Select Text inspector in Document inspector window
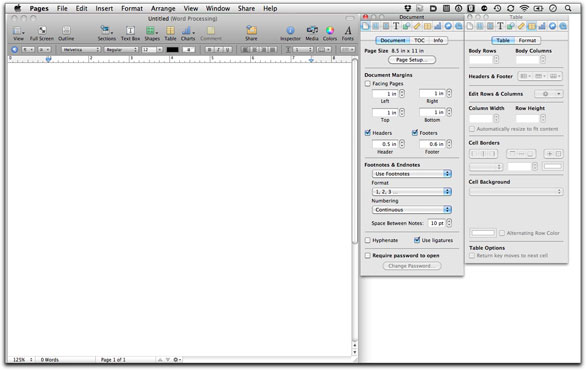Image resolution: width=586 pixels, height=370 pixels. coord(396,26)
